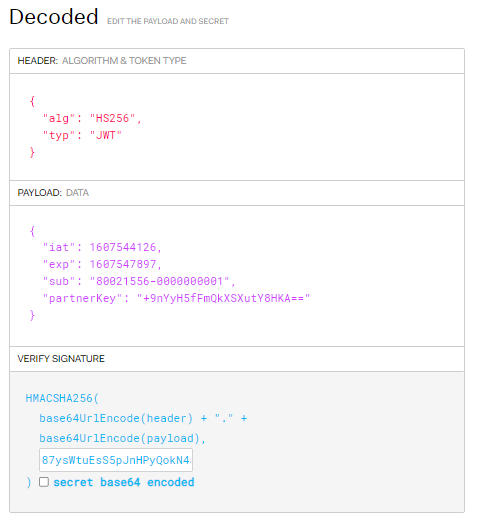Screen dimensions: 482x525
Task: Click the EDIT THE PAYLOAD AND SECRET subtitle
Action: [168, 21]
